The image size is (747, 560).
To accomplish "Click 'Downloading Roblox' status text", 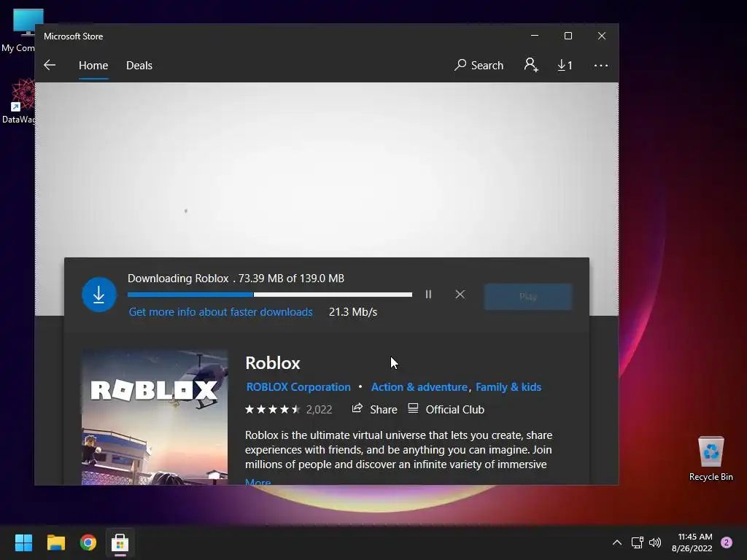I will point(178,278).
